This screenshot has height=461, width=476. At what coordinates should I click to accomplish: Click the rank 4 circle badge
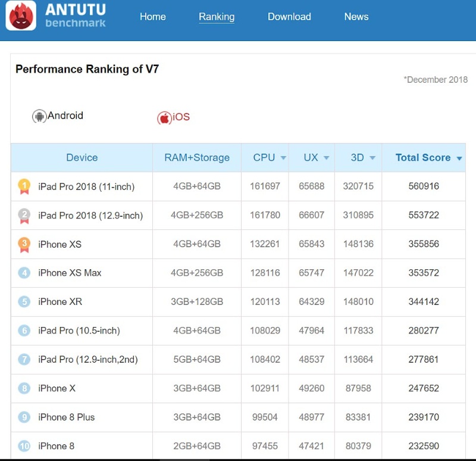(x=24, y=273)
